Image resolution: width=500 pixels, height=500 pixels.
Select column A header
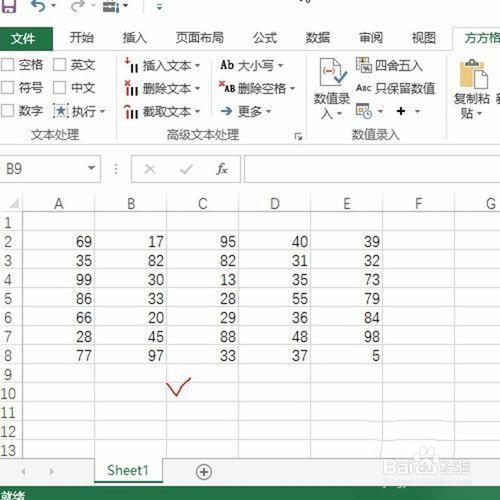59,203
